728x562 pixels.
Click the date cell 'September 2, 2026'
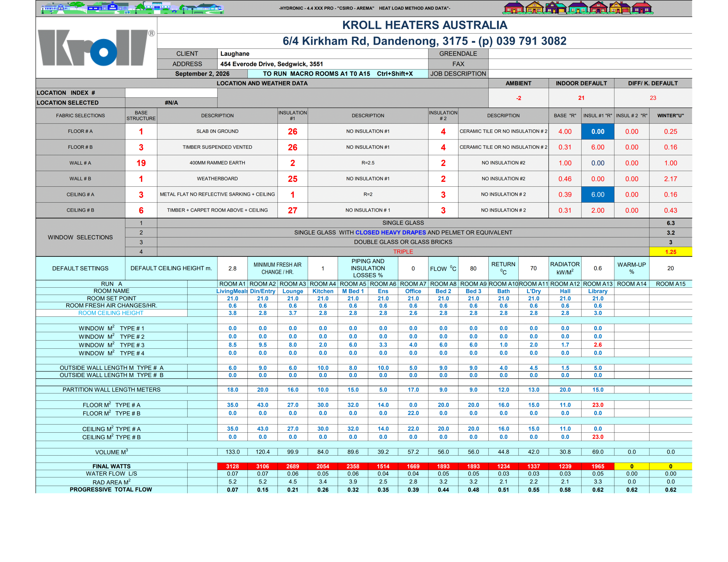202,74
